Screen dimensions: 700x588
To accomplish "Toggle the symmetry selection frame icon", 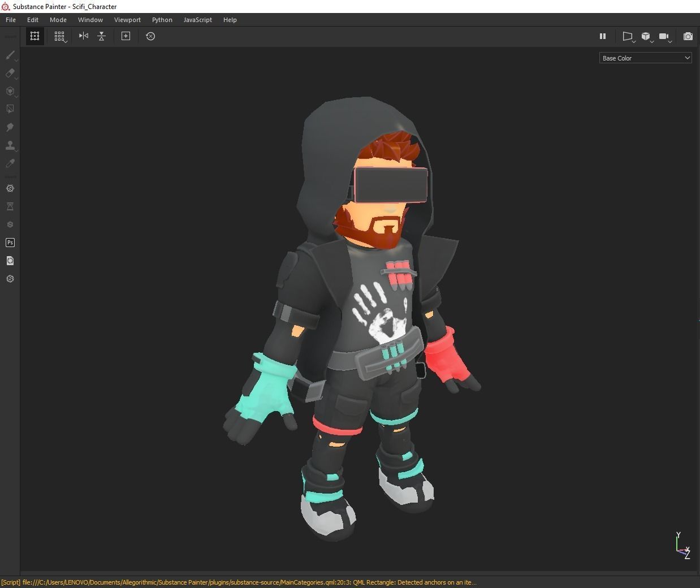I will 34,36.
